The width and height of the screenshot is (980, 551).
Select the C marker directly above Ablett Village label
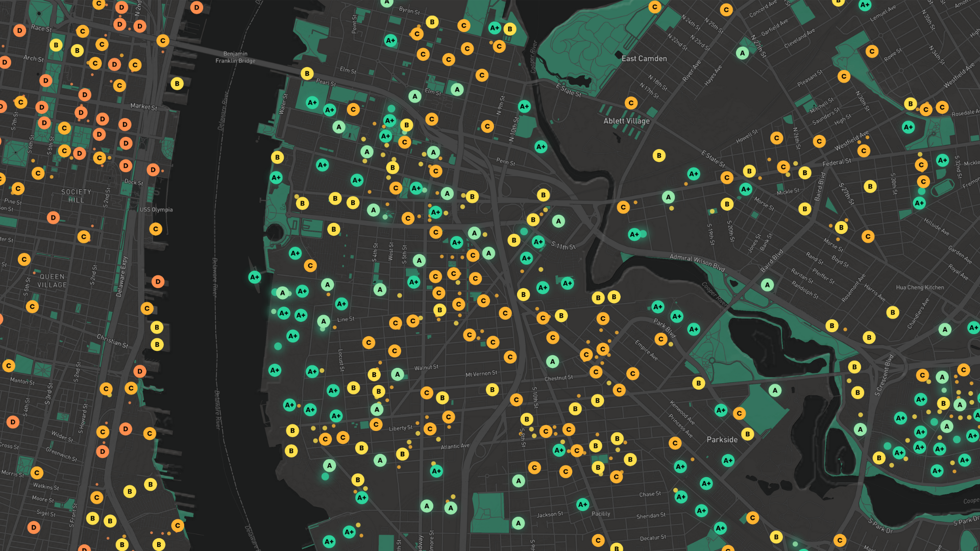pyautogui.click(x=631, y=103)
